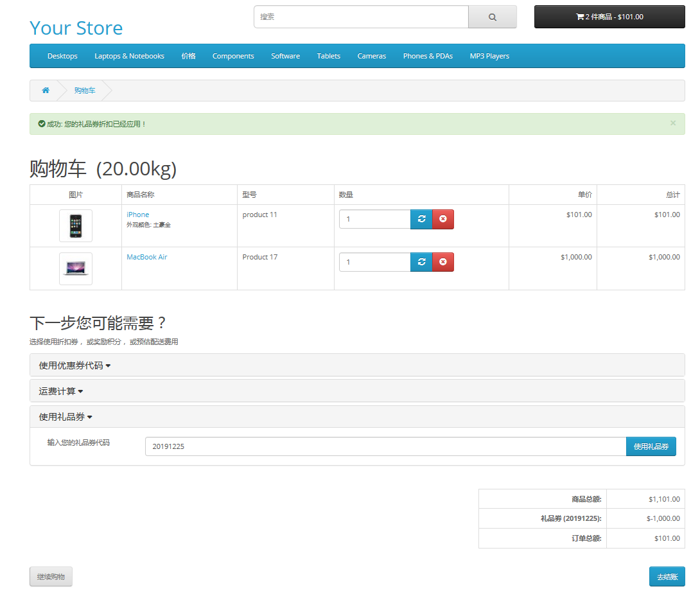Update quantity for MacBook Air row
The image size is (700, 589).
(x=421, y=261)
